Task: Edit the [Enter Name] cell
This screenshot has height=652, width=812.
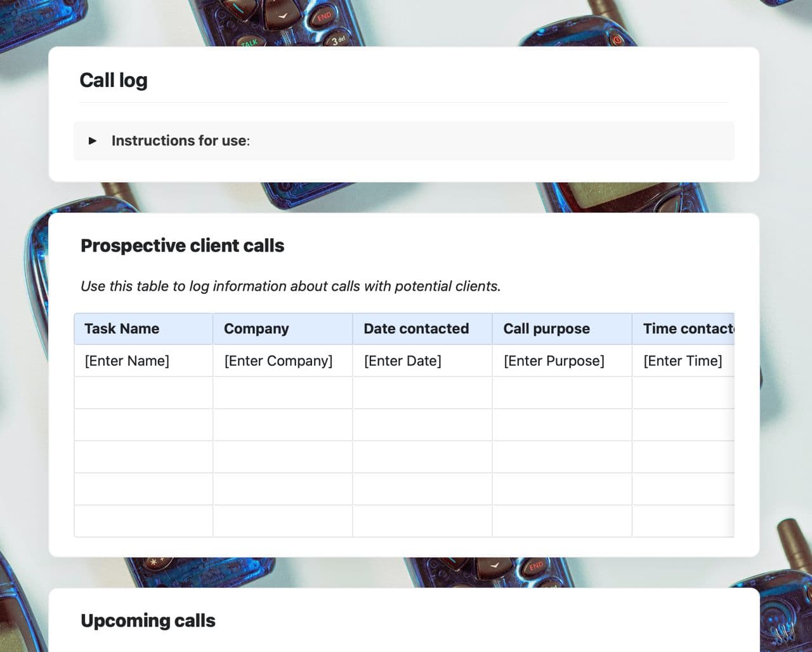Action: pyautogui.click(x=127, y=361)
